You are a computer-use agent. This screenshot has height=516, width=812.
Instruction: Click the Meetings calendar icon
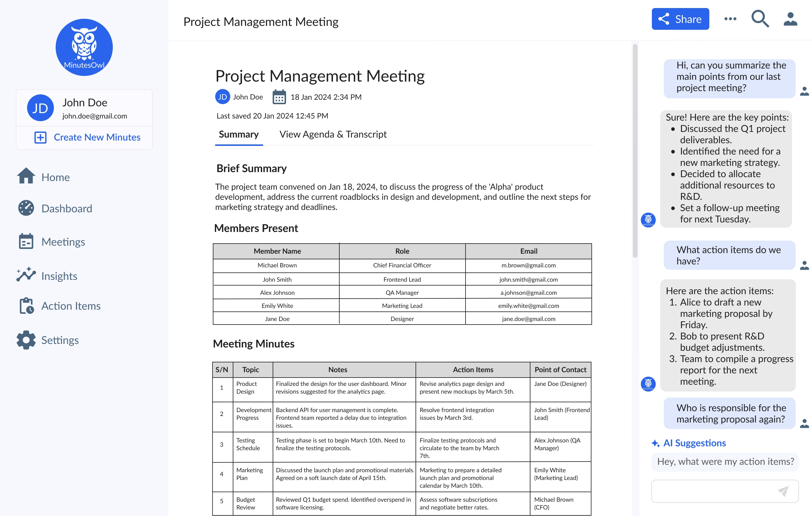pos(26,241)
